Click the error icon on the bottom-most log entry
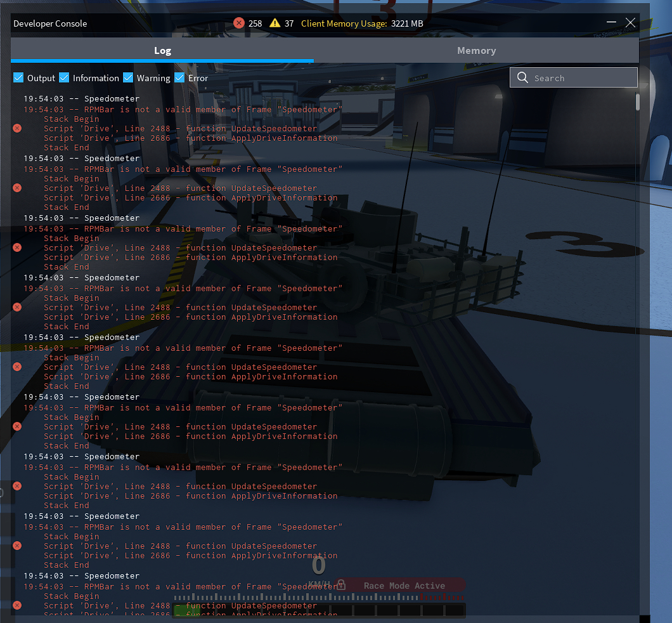This screenshot has width=672, height=623. pos(17,605)
